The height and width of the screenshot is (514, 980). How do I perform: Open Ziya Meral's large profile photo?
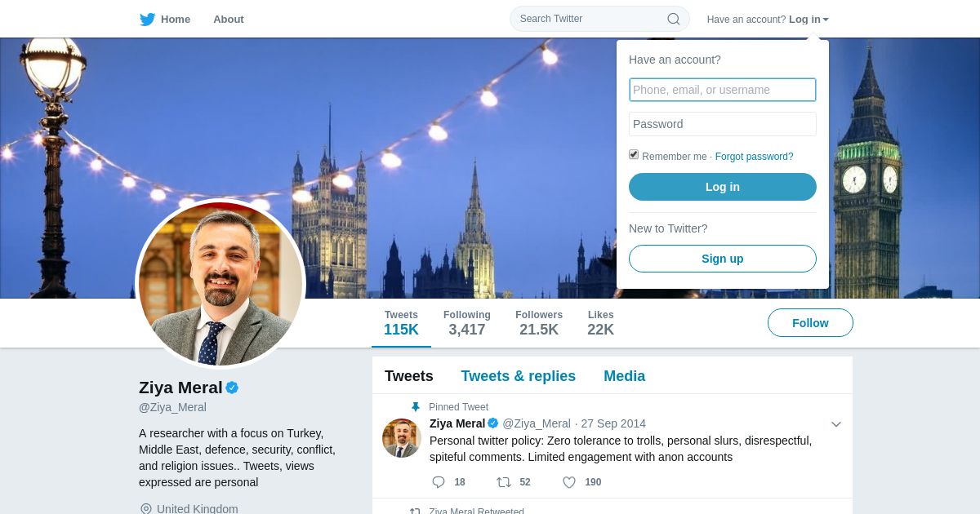pos(220,284)
